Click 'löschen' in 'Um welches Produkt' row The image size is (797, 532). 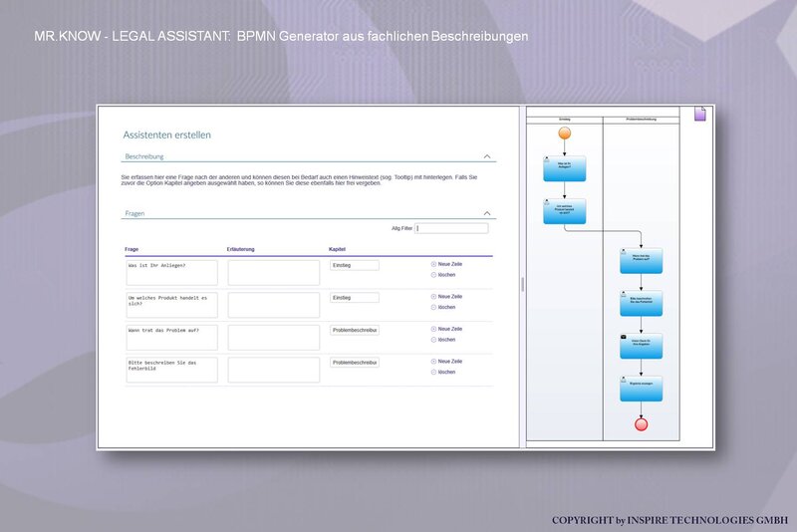tap(446, 308)
